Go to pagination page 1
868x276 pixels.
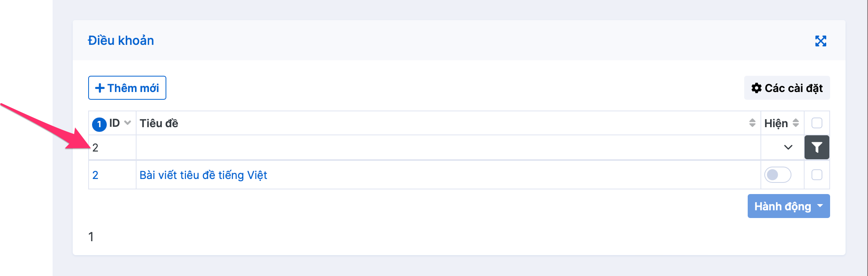click(91, 237)
